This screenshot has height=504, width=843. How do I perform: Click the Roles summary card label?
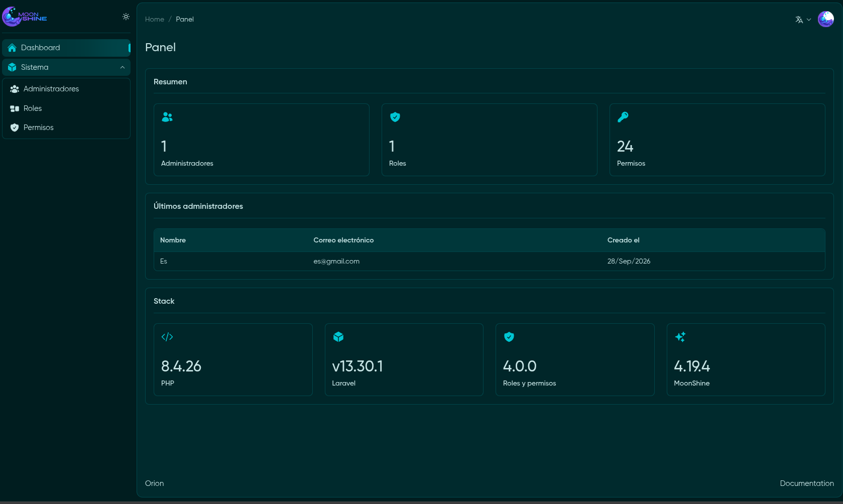tap(398, 163)
